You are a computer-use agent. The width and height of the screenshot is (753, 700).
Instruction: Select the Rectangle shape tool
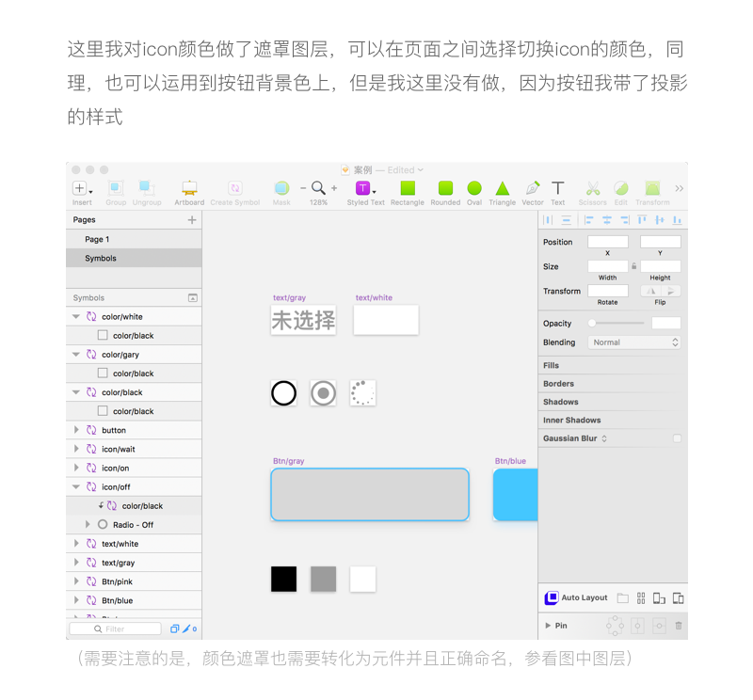tap(408, 188)
